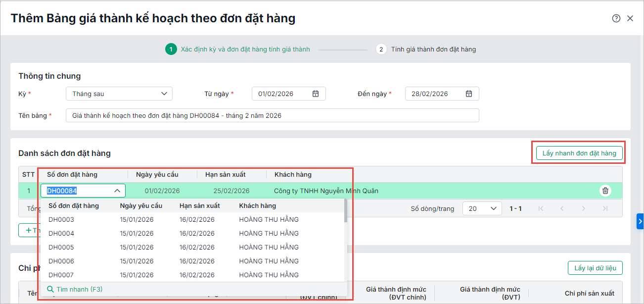Click the Đến ngày date field 28/02/2026
644x304 pixels.
pyautogui.click(x=442, y=94)
